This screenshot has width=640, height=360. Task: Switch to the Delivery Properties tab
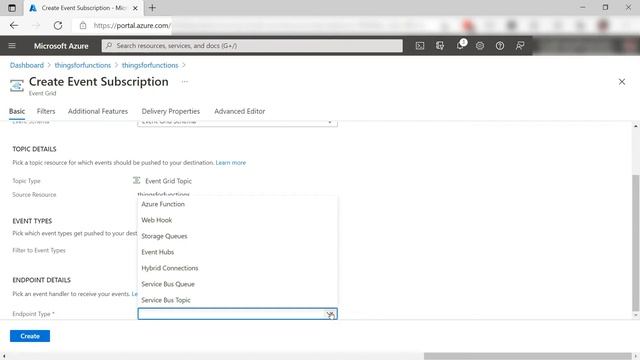coord(171,111)
